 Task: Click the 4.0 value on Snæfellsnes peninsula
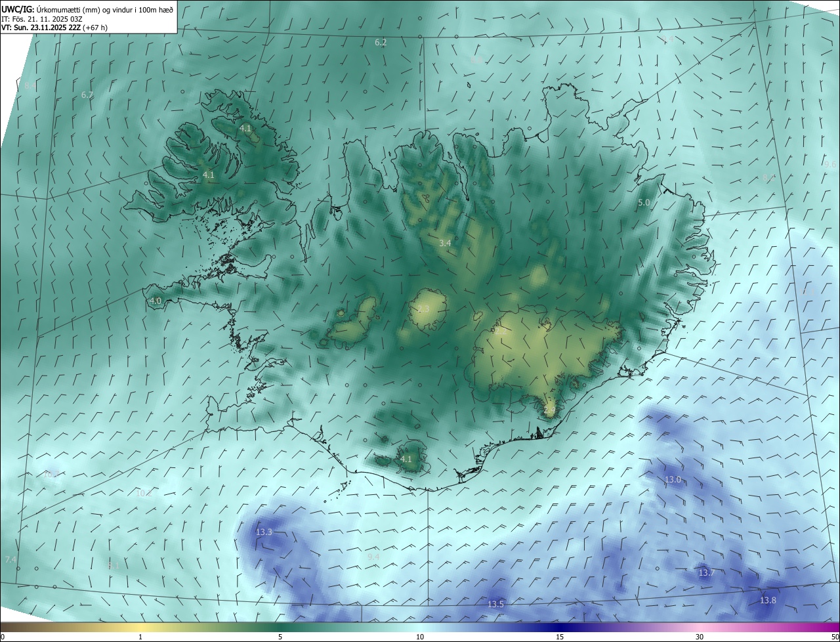[156, 301]
